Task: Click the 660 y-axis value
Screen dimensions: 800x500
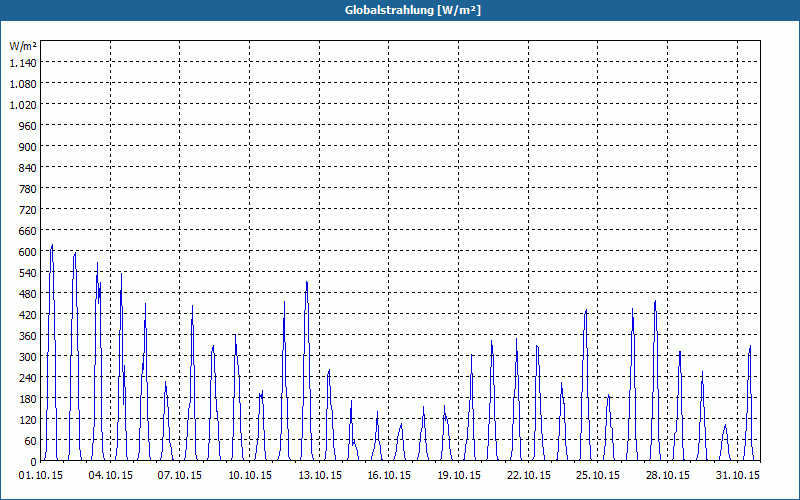Action: 28,231
